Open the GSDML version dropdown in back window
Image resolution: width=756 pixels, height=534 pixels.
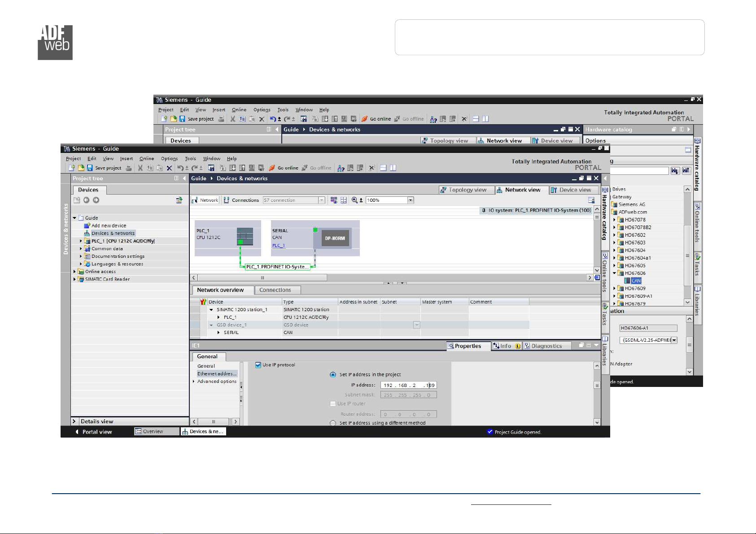674,340
